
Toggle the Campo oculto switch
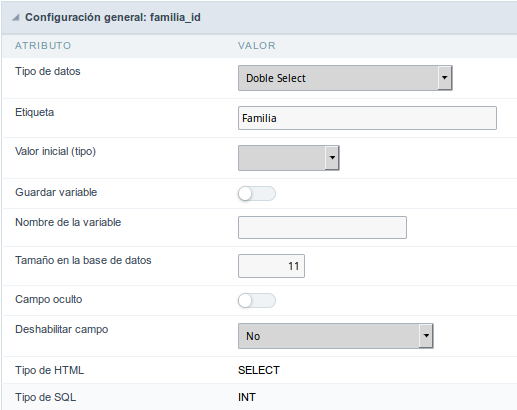(257, 301)
